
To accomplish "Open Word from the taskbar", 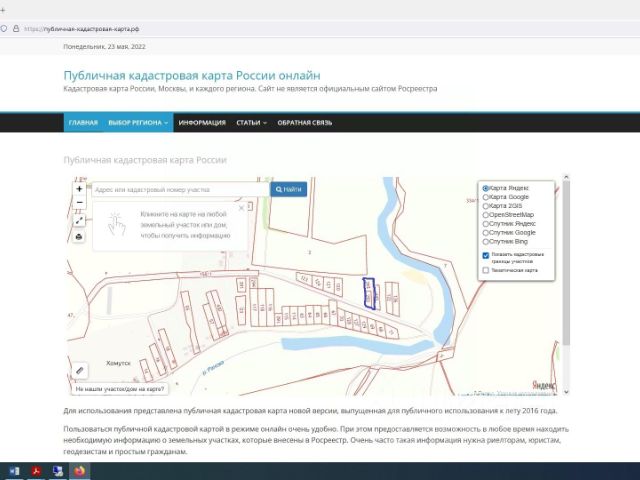I will click(x=14, y=470).
